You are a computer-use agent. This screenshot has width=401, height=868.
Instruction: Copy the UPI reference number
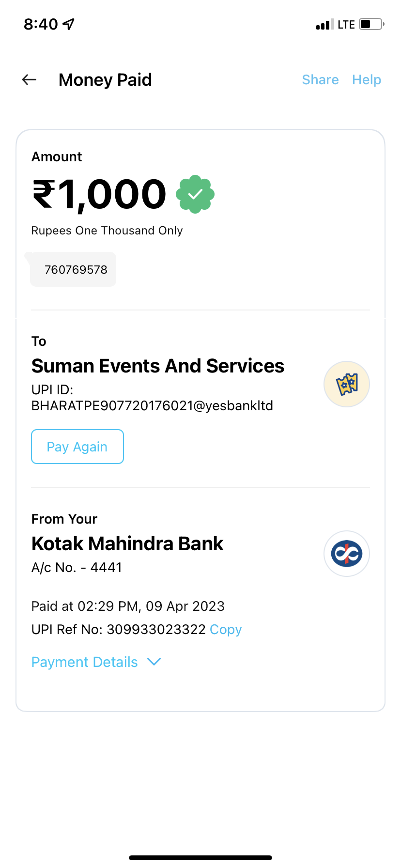coord(226,630)
